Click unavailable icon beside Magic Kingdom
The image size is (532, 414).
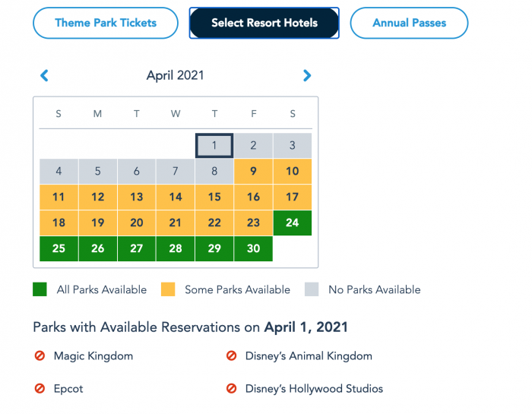[x=40, y=356]
